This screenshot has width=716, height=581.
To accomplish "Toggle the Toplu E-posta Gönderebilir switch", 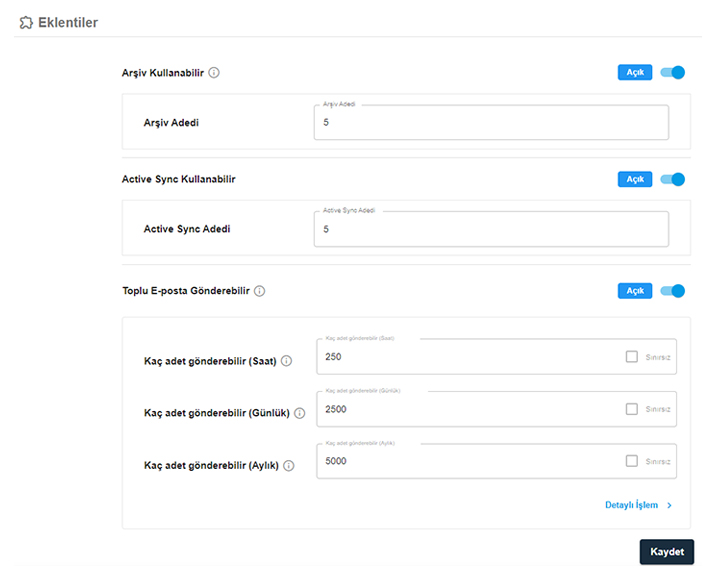I will (673, 291).
